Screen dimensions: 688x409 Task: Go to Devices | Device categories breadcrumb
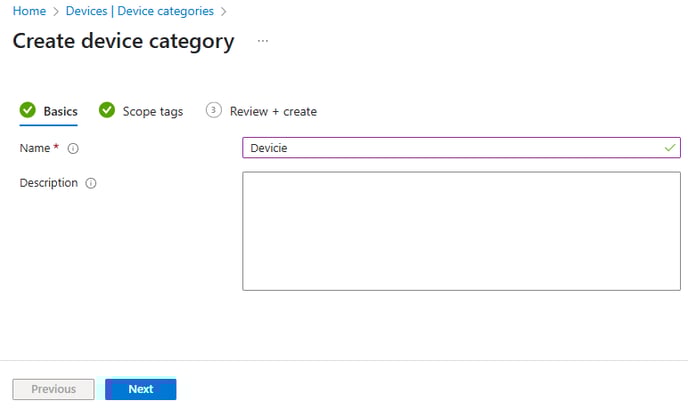coord(140,11)
